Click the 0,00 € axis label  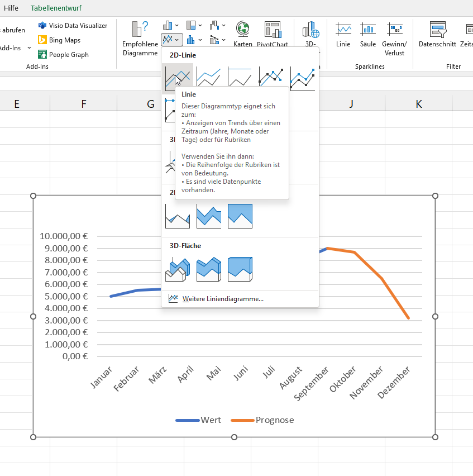point(75,356)
